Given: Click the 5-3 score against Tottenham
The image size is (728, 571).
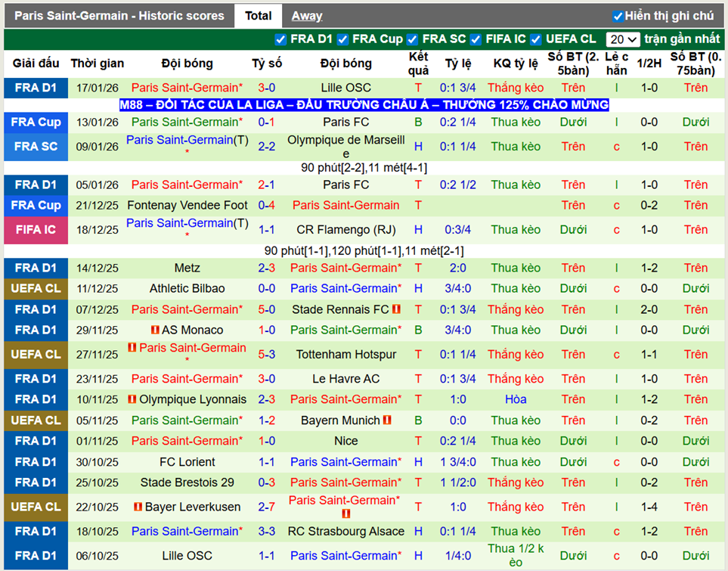Looking at the screenshot, I should tap(267, 355).
